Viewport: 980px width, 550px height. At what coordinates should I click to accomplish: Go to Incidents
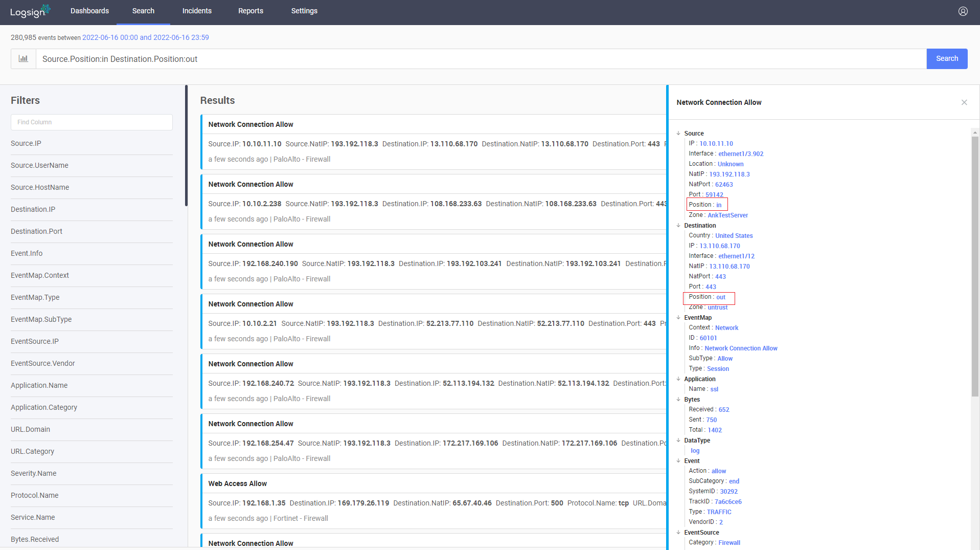coord(197,11)
